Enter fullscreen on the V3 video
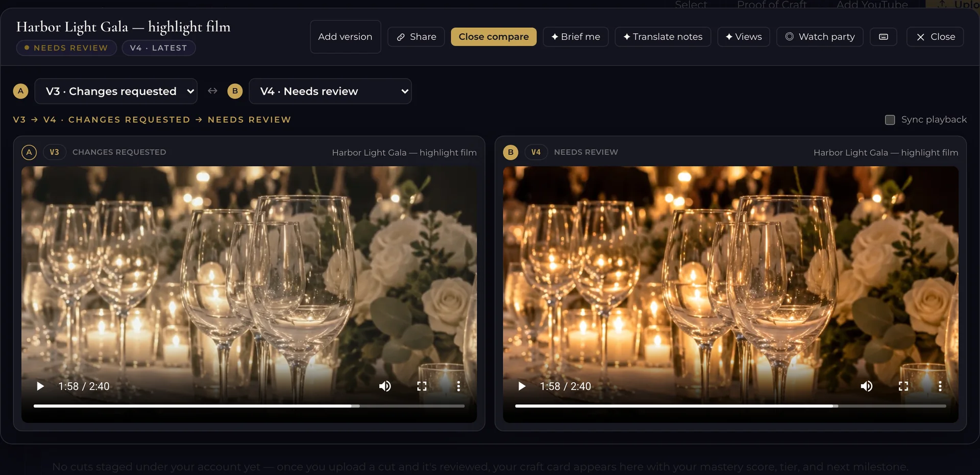980x475 pixels. pos(422,386)
